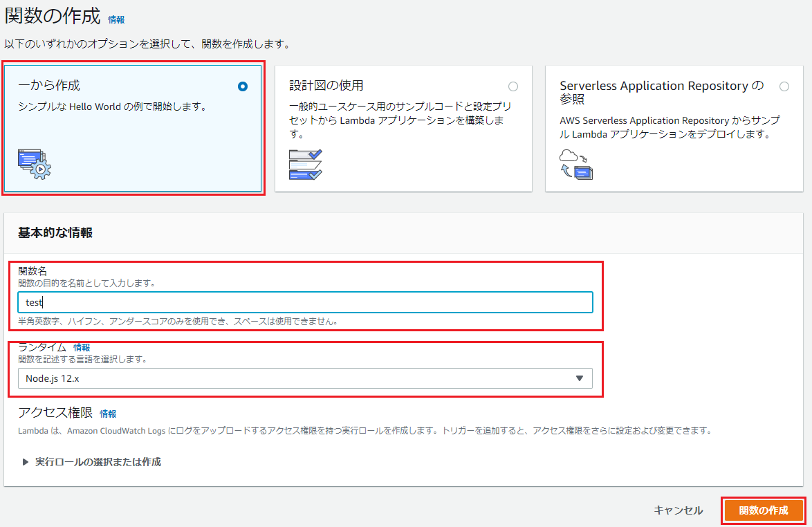This screenshot has height=527, width=812.
Task: Click the blueprint checklist icon under 設計図の使用
Action: pos(306,164)
